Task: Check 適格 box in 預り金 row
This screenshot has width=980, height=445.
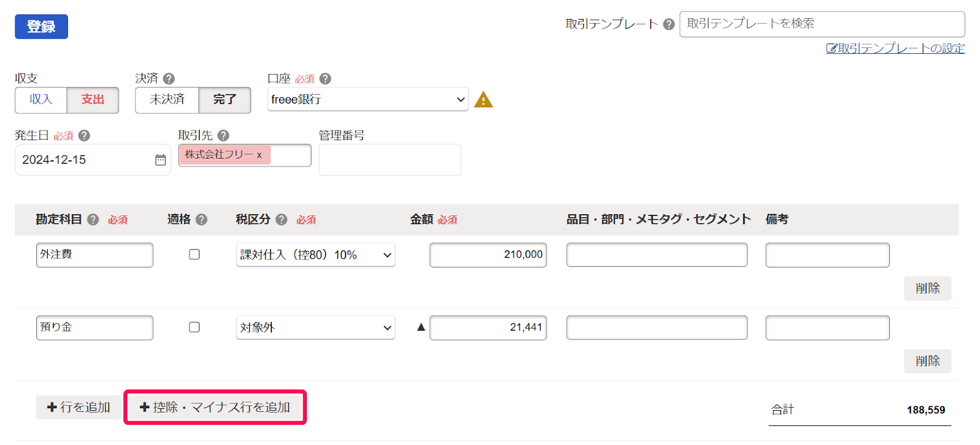Action: (x=194, y=327)
